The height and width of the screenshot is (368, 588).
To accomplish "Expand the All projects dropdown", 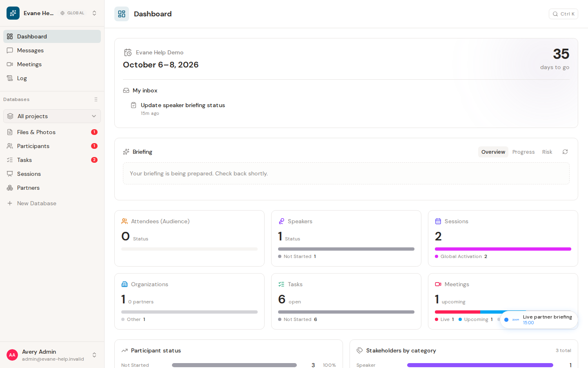I will point(52,116).
